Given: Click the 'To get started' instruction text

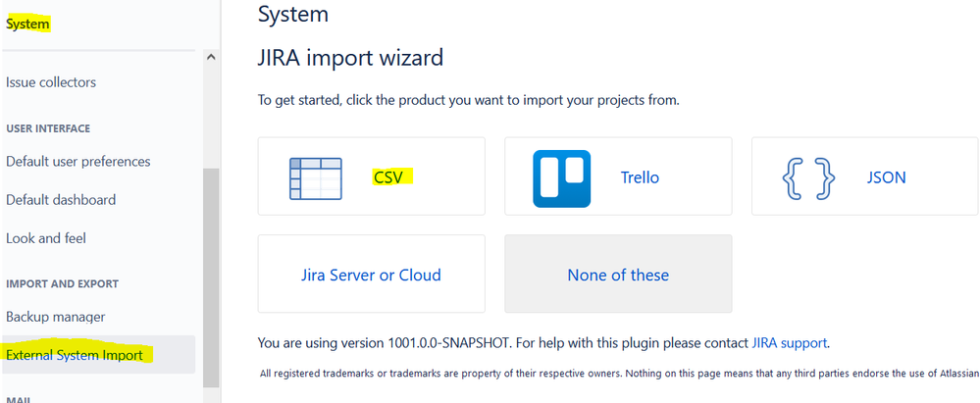Looking at the screenshot, I should (x=468, y=100).
